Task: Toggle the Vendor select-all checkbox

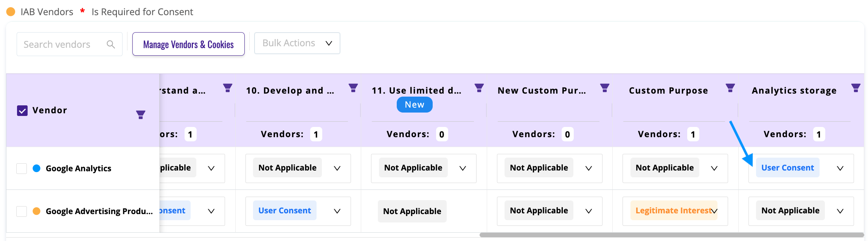Action: (x=22, y=111)
